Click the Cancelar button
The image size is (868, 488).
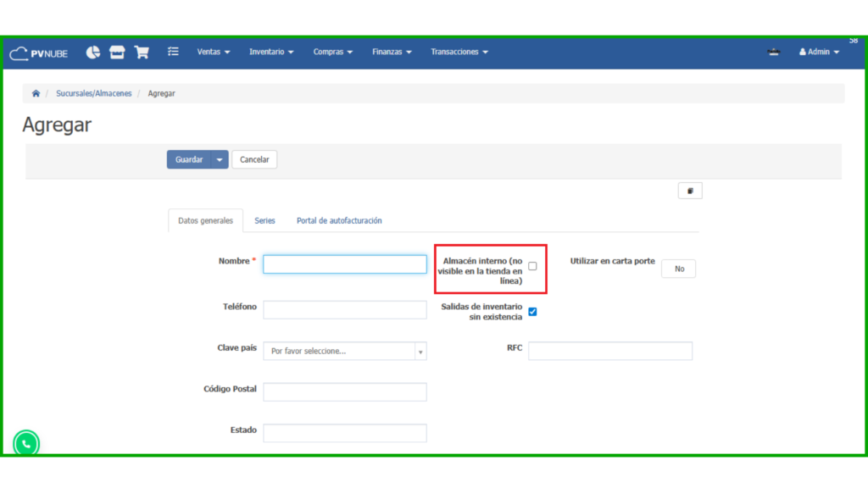(x=254, y=159)
